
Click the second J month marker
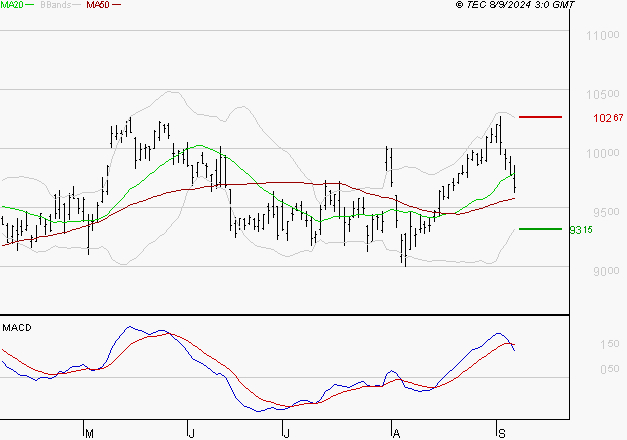(286, 434)
